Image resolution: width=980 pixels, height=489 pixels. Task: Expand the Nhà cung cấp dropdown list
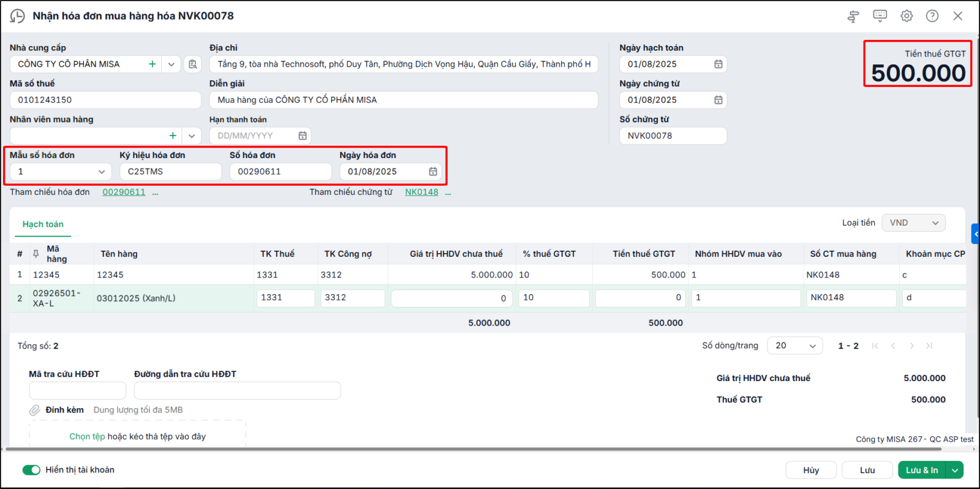point(171,64)
